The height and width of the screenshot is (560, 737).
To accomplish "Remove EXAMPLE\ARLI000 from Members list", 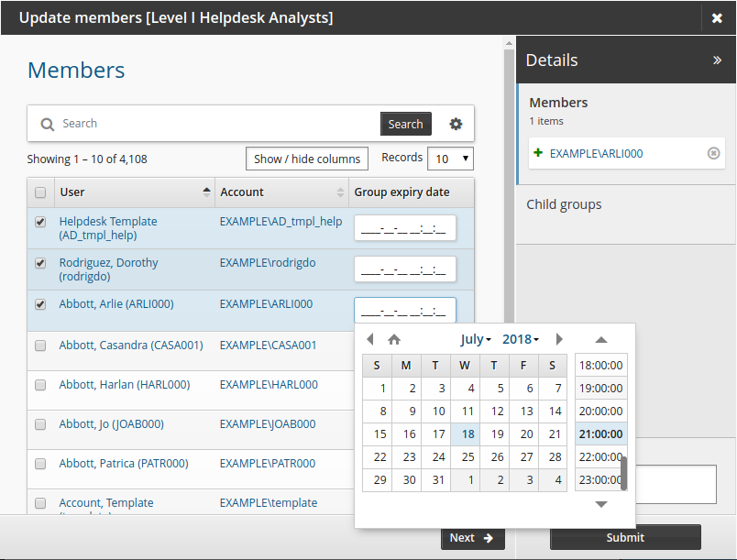I will coord(713,153).
